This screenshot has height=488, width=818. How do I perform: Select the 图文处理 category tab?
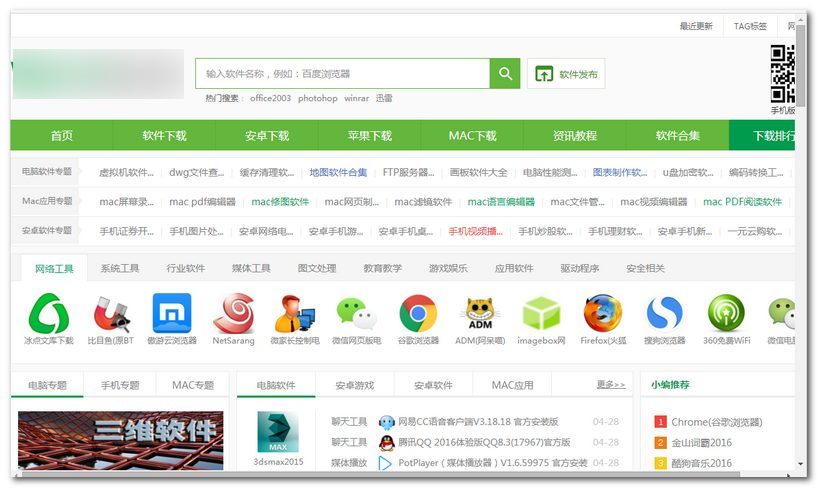coord(317,269)
